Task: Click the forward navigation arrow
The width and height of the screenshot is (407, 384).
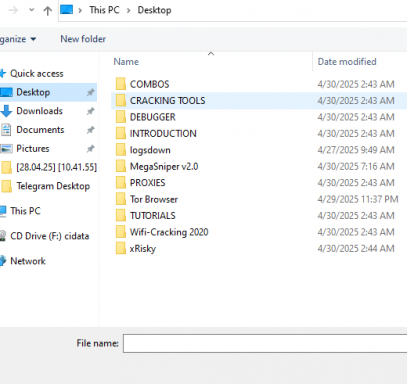Action: coord(13,10)
